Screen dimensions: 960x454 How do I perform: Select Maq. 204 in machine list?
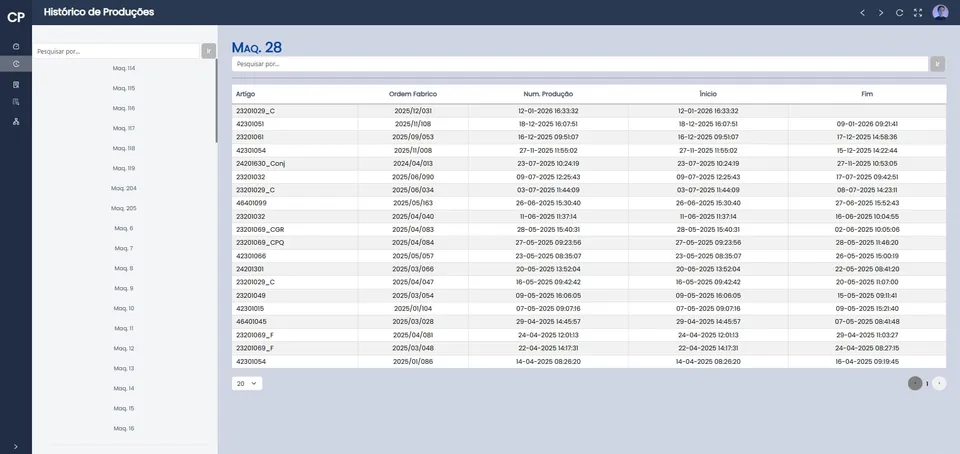tap(124, 188)
